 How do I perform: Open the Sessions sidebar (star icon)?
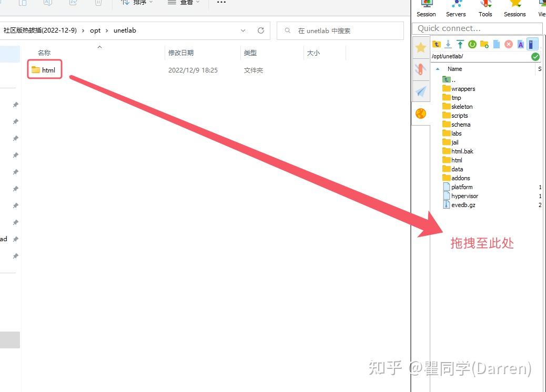pos(420,47)
